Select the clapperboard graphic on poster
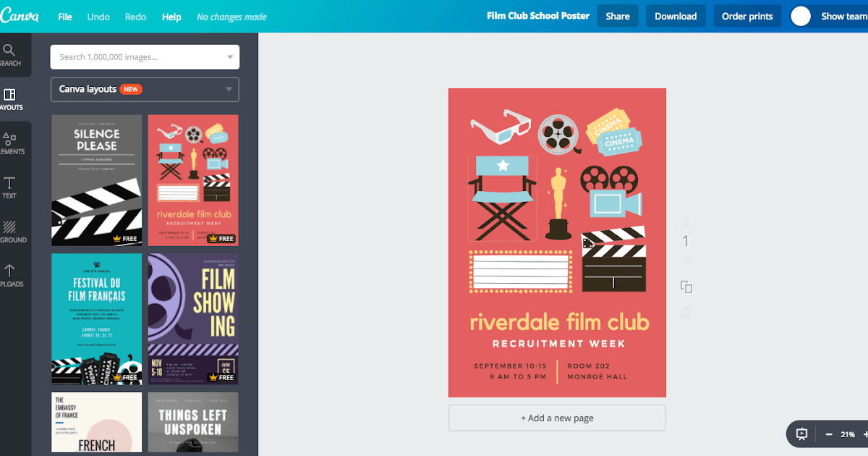Screen dimensions: 868x456 click(613, 259)
